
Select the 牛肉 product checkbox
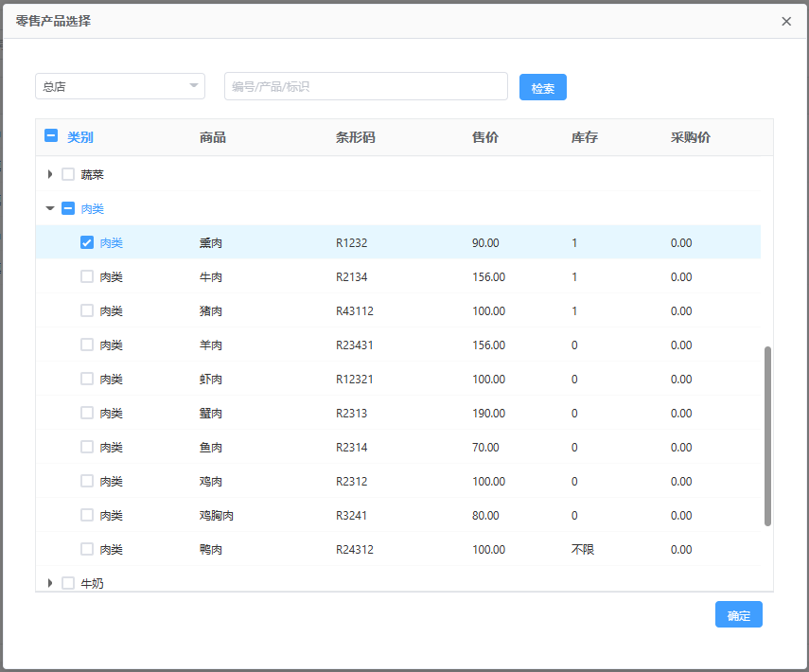(x=87, y=276)
